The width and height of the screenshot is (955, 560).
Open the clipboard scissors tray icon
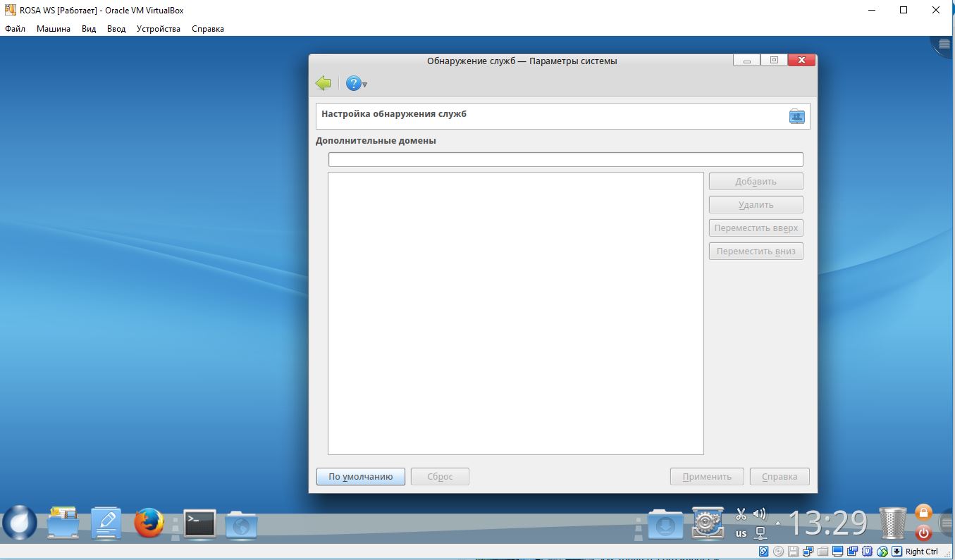pos(741,514)
